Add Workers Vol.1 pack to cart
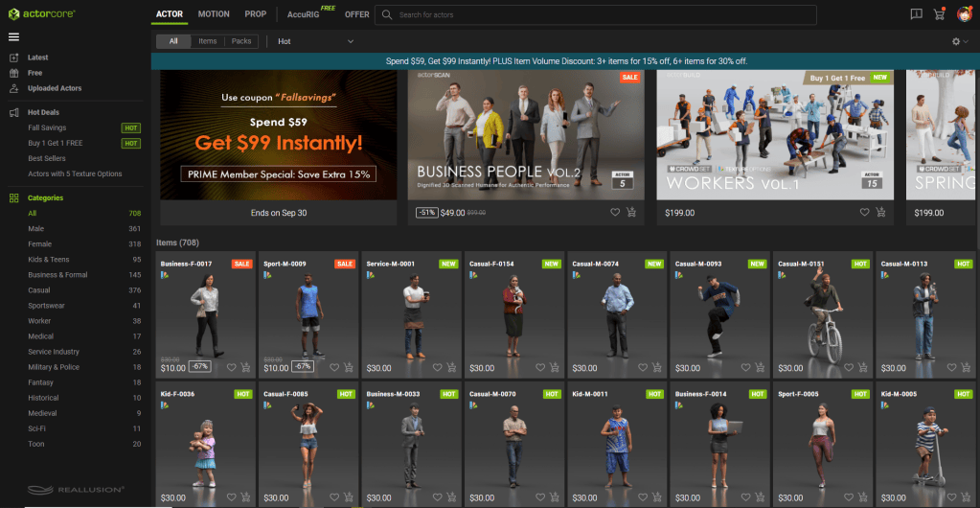The width and height of the screenshot is (980, 508). [880, 212]
